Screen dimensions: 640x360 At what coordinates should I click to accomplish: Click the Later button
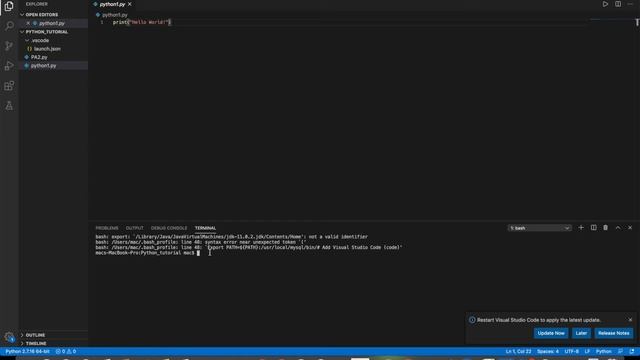[x=581, y=333]
